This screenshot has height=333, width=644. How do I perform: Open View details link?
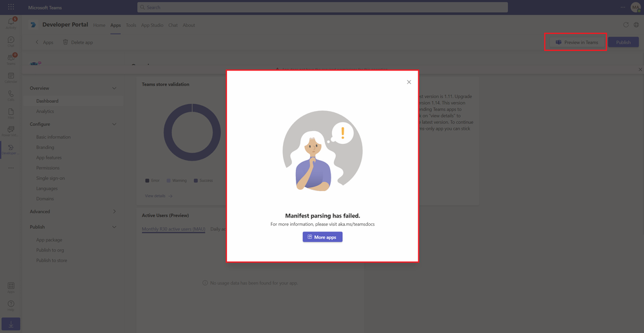coord(159,196)
